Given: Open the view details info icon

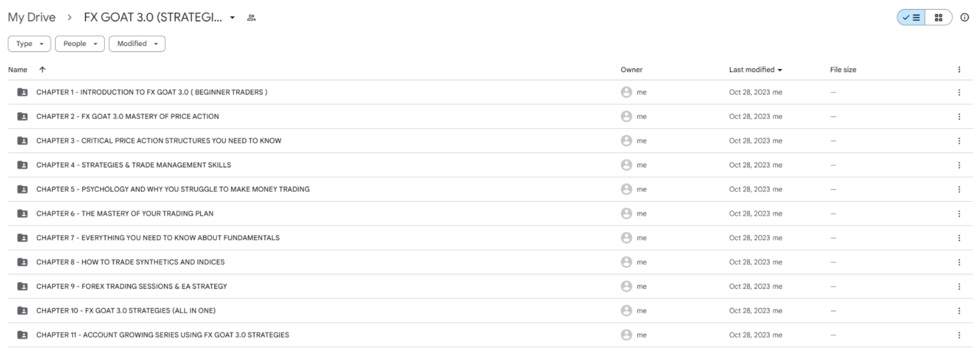Looking at the screenshot, I should tap(965, 18).
